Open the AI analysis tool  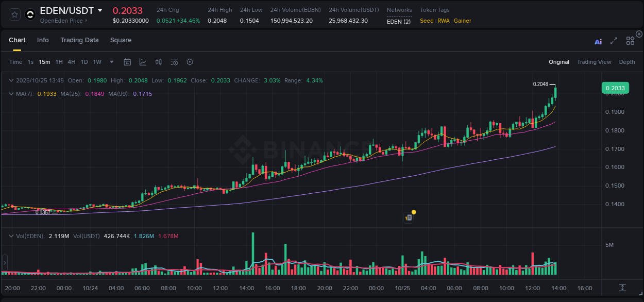coord(598,41)
